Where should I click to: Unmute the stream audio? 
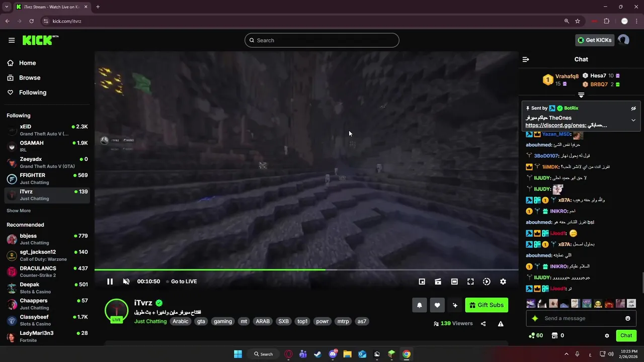point(126,282)
